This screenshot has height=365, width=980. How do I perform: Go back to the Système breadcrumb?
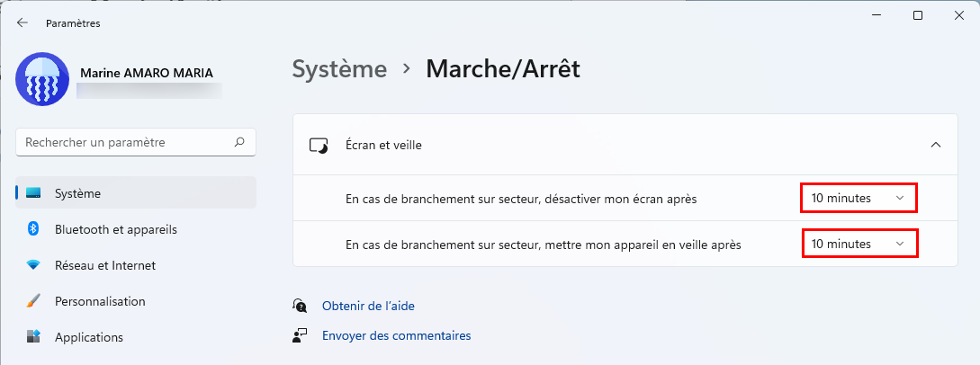339,68
